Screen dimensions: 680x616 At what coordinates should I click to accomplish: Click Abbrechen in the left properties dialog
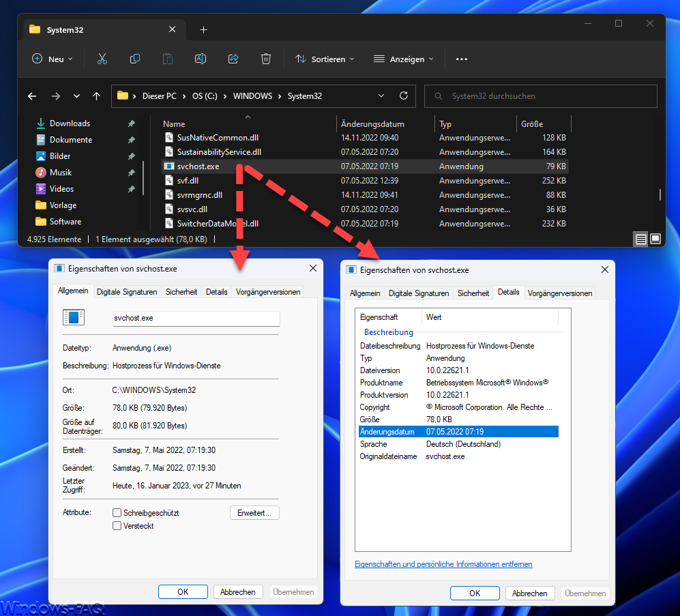(237, 591)
